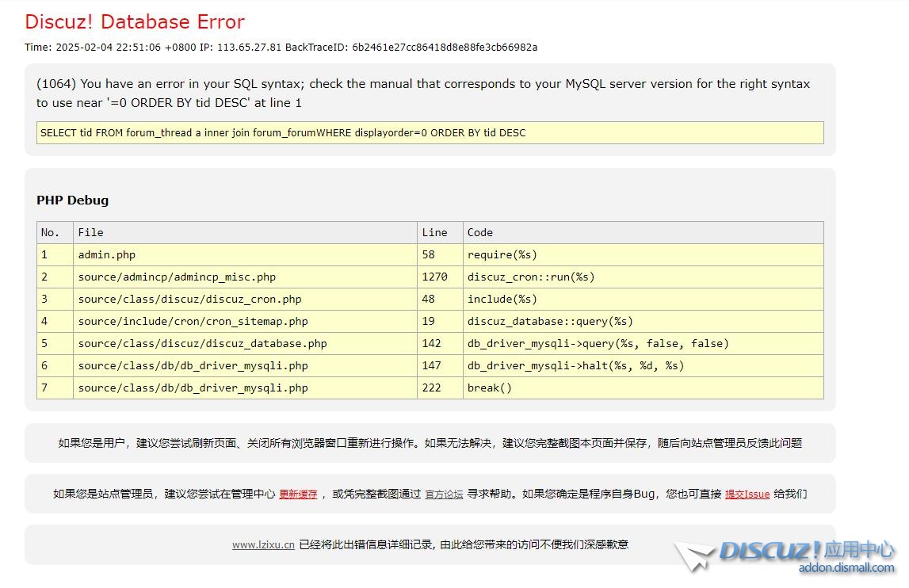Image resolution: width=909 pixels, height=588 pixels.
Task: Select source/class/discuz/discuz_database.php cell
Action: [245, 343]
